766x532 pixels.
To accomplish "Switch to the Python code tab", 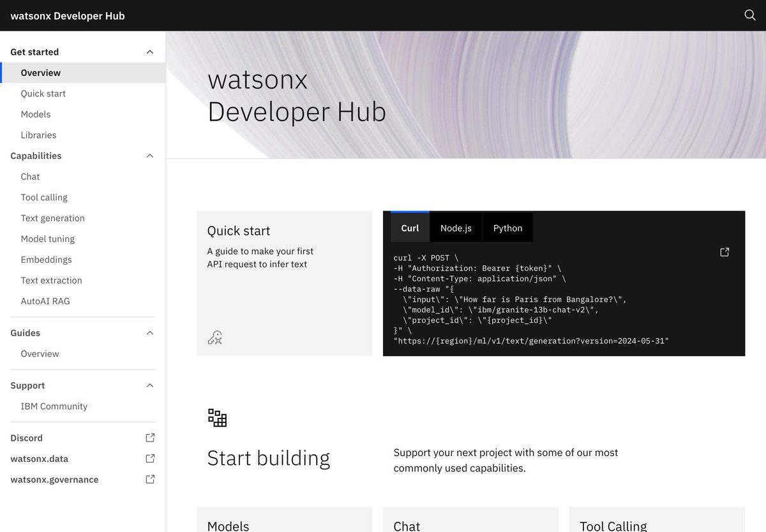I will [507, 228].
